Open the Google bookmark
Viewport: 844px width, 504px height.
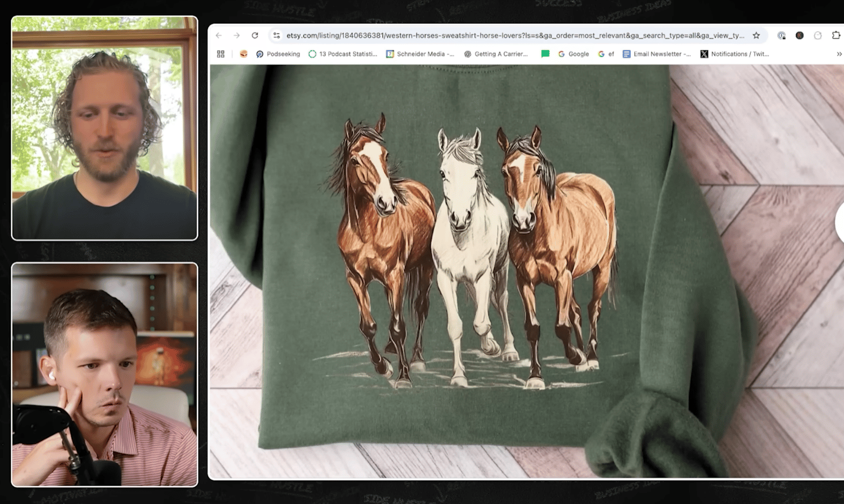(574, 54)
